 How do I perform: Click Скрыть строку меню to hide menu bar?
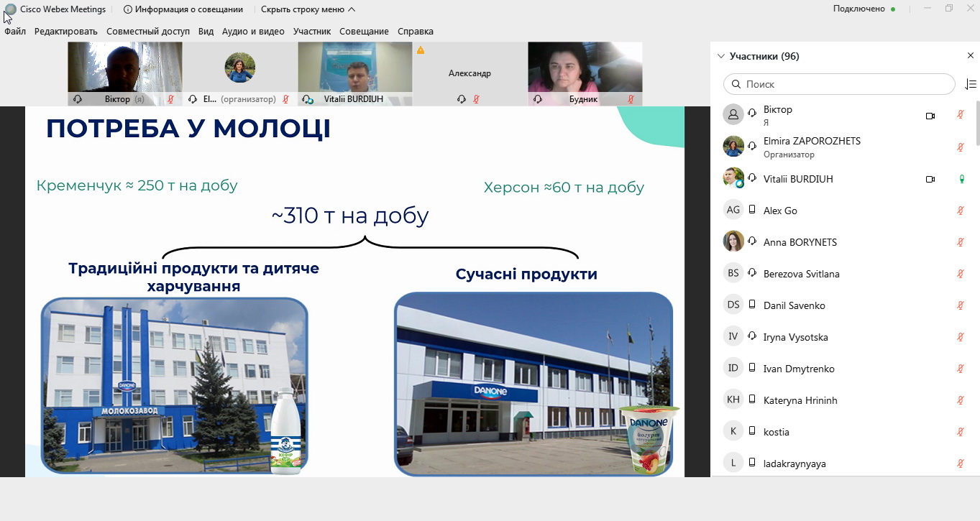[x=308, y=9]
